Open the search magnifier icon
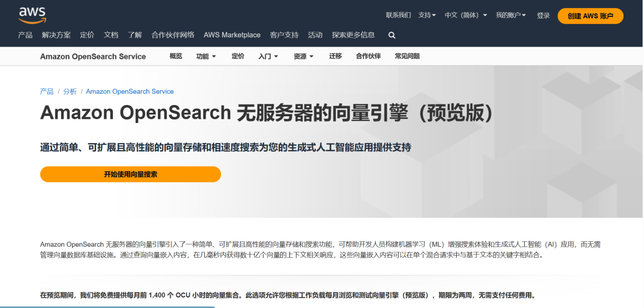Screen dimensions: 644x308 coord(392,35)
